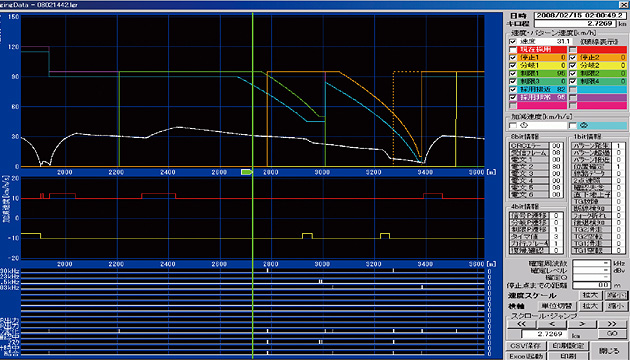This screenshot has width=630, height=360.
Task: Enable the 現在採用 red pattern checkbox
Action: 513,49
